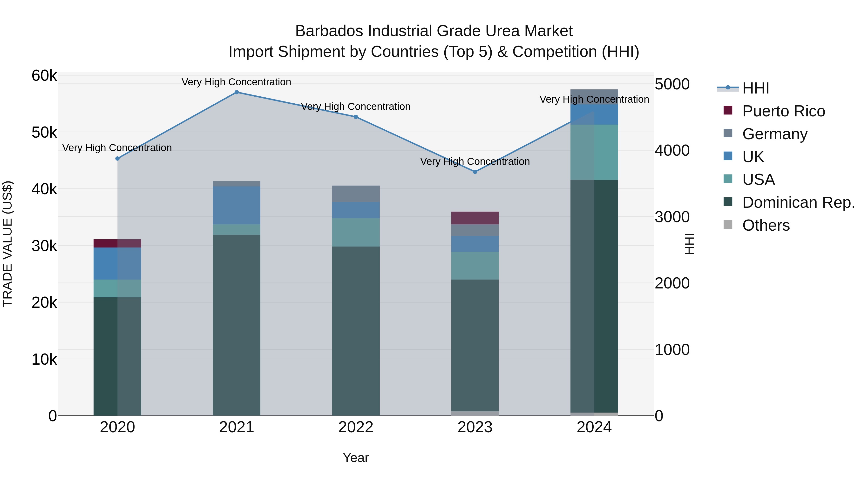Toggle Dominican Rep. series in legend
Screen dimensions: 868x488
[x=789, y=202]
